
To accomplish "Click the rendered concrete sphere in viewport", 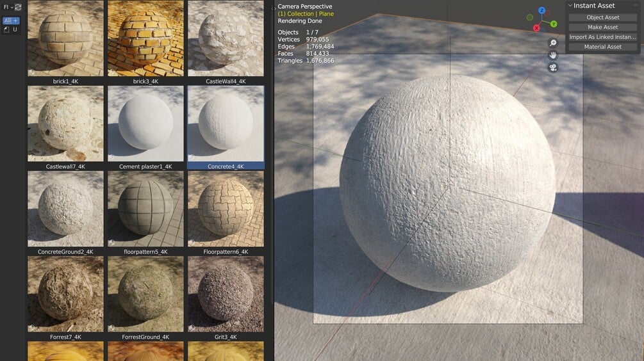I will tap(447, 183).
